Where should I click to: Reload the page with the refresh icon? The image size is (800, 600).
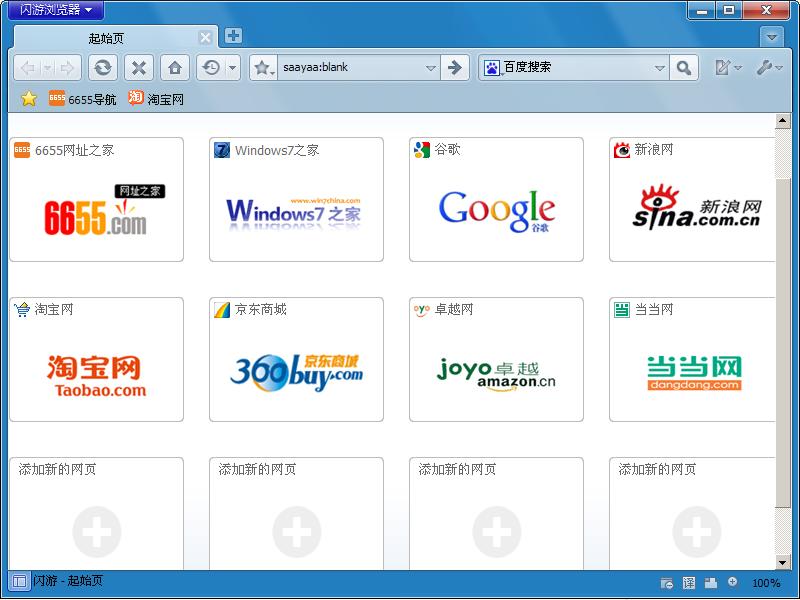103,67
